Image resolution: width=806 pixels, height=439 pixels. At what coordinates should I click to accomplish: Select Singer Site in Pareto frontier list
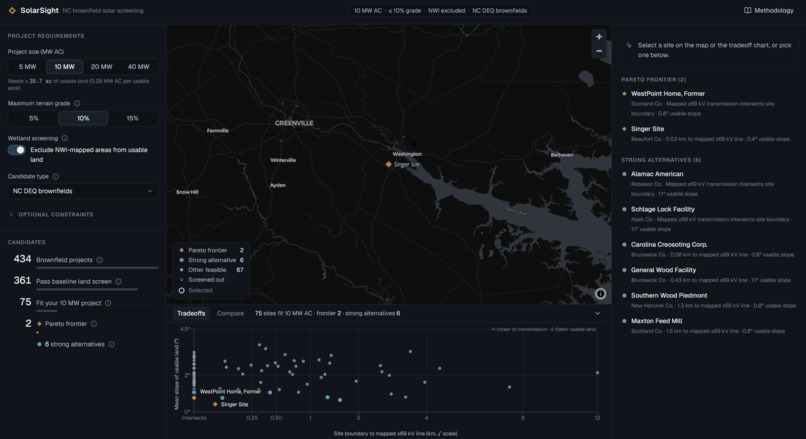tap(709, 134)
